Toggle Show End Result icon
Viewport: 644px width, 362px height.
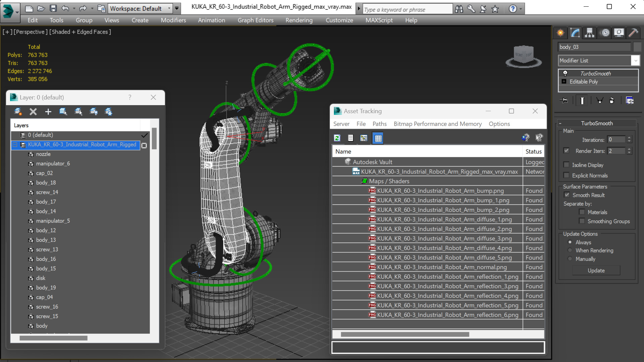[582, 100]
